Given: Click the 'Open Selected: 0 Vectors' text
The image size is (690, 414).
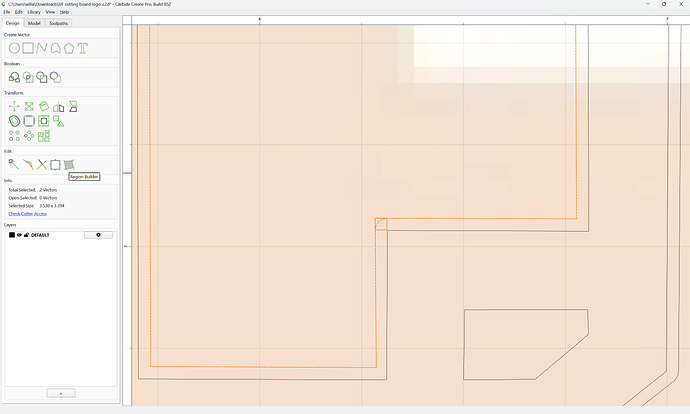Looking at the screenshot, I should tap(33, 198).
